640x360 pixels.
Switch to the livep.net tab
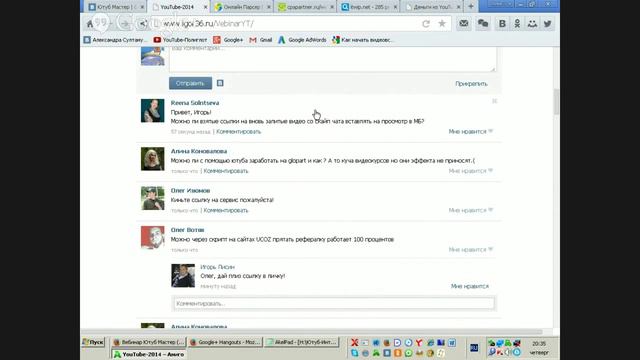[369, 7]
